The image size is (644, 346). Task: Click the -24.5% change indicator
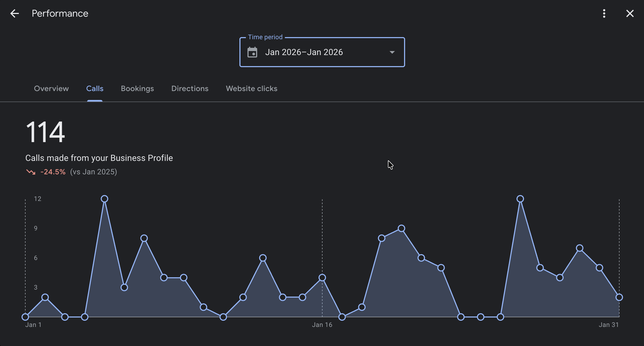(53, 172)
